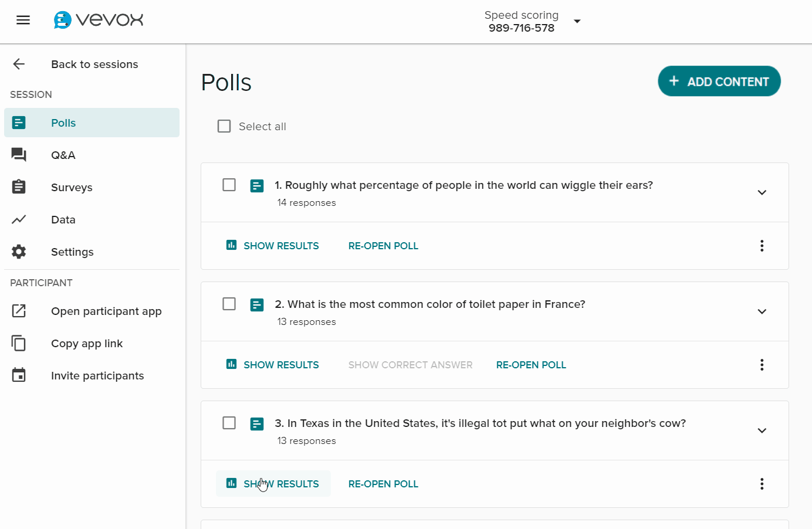The height and width of the screenshot is (529, 812).
Task: Click the Q&A chat icon
Action: (19, 155)
